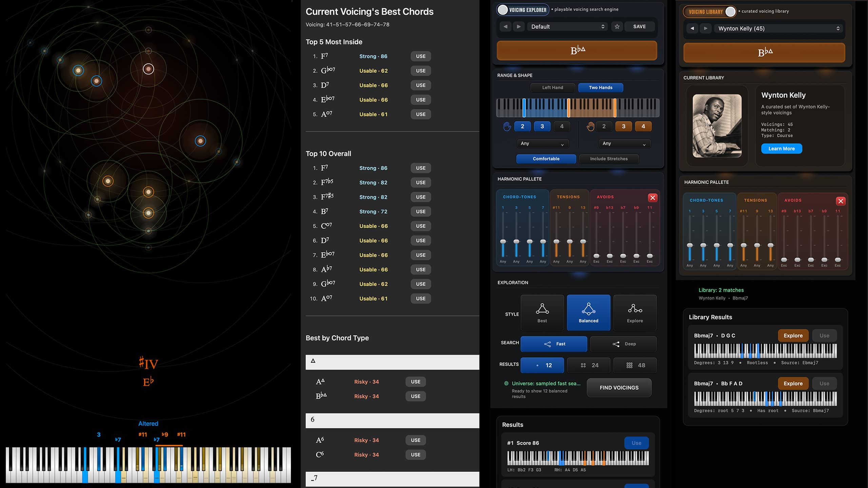Choose Deep search mode
The image size is (868, 488).
623,344
